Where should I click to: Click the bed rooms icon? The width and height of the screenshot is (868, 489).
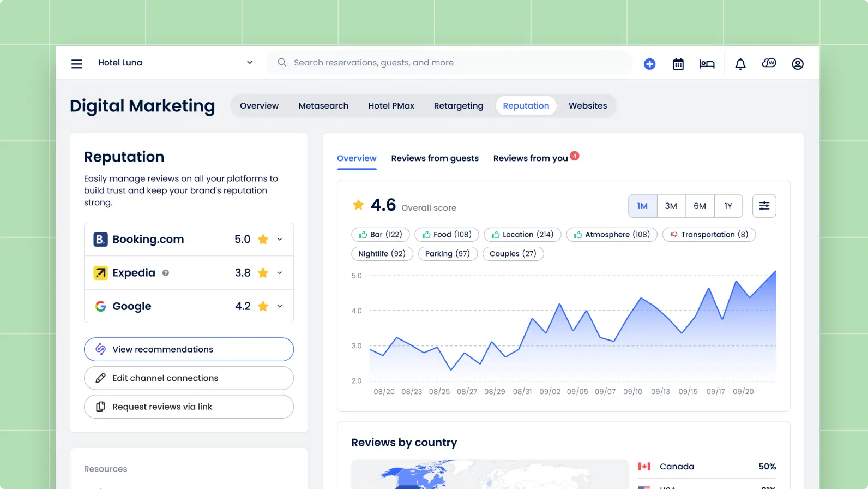tap(707, 64)
